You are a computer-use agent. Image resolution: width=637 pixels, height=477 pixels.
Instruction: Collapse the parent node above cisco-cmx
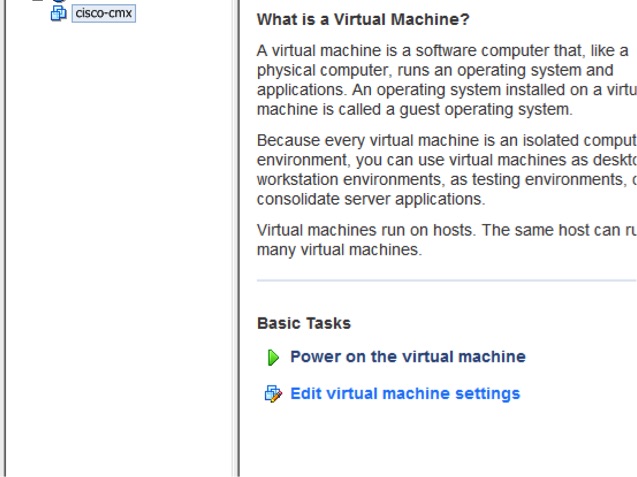click(38, 1)
